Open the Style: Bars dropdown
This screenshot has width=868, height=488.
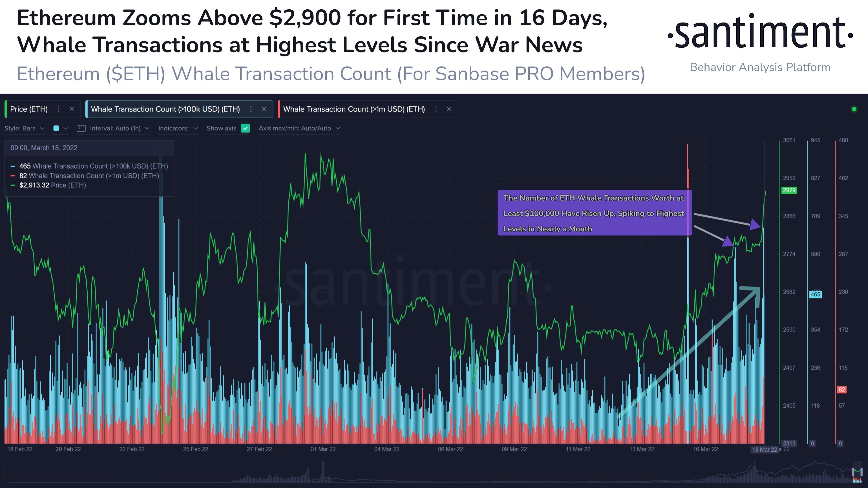(x=24, y=128)
